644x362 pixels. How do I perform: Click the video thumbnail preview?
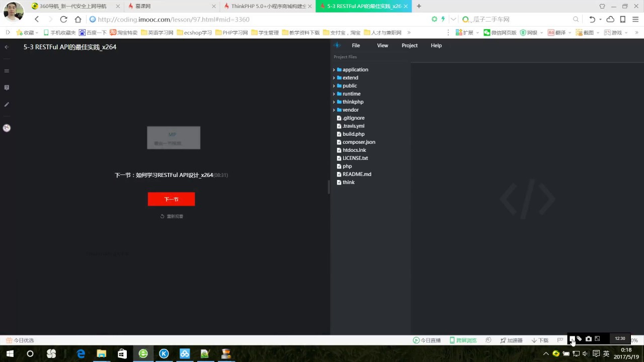pos(174,138)
